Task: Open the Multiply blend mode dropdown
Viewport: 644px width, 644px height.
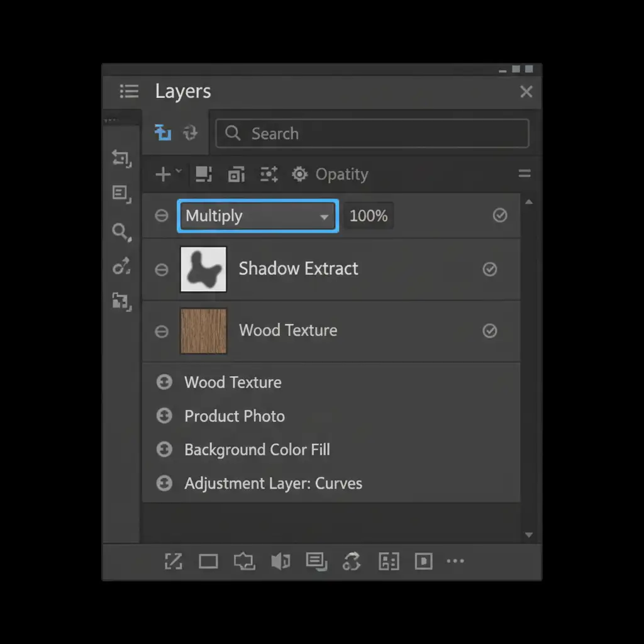Action: (258, 216)
